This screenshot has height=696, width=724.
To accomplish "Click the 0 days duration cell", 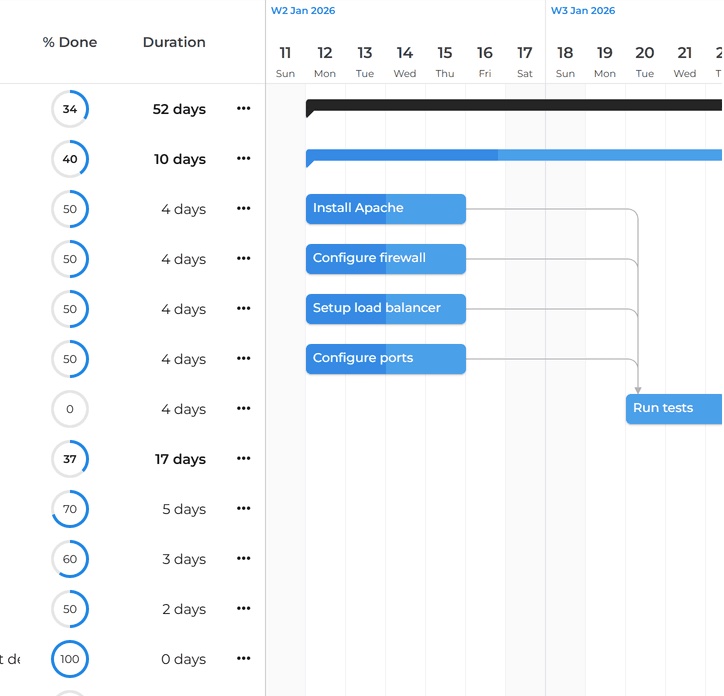I will point(183,659).
